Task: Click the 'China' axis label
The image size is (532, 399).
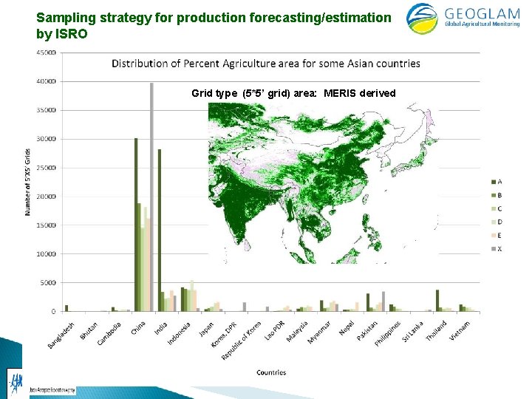Action: tap(138, 328)
